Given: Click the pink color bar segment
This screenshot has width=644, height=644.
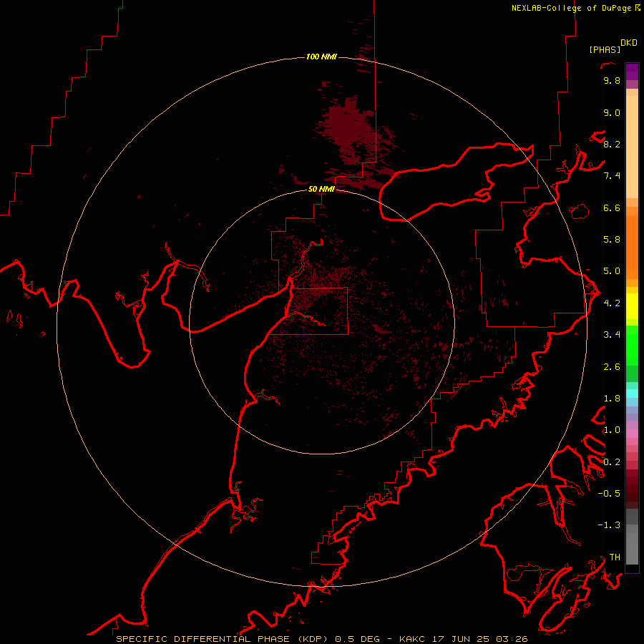Looking at the screenshot, I should tap(632, 434).
